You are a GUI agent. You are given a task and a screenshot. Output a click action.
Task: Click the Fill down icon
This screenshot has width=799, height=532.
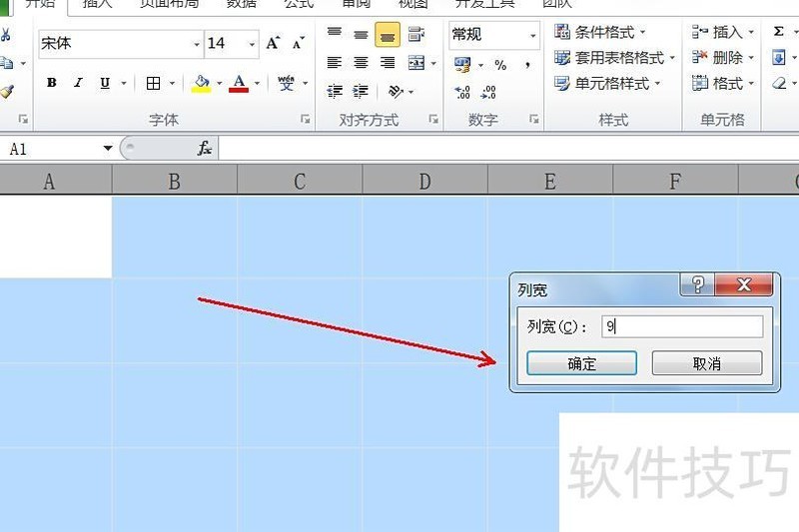[779, 58]
